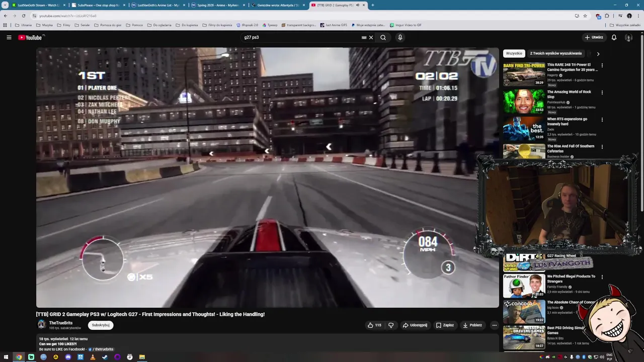Viewport: 644px width, 362px height.
Task: Select the Wszystkie filter chip
Action: click(514, 53)
